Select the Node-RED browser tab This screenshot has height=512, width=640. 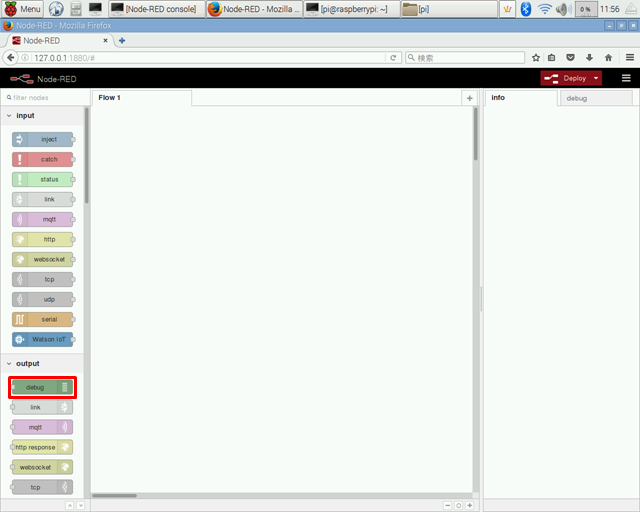60,41
